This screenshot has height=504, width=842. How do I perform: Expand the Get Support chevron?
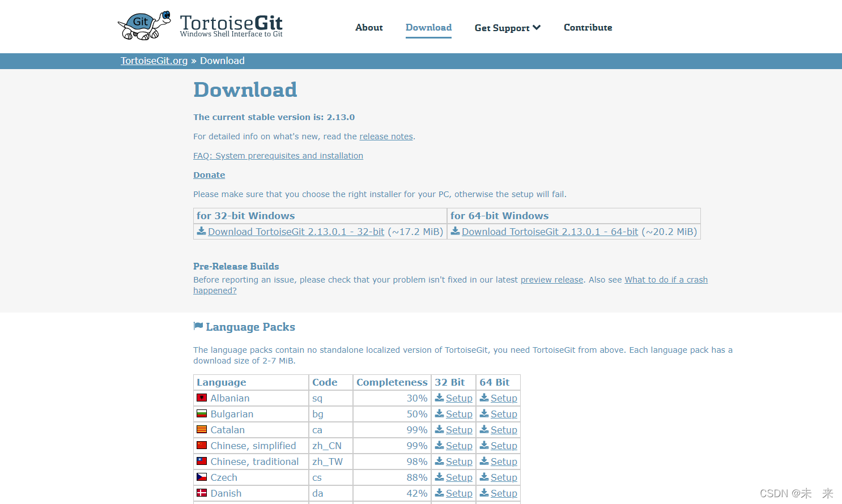pyautogui.click(x=537, y=27)
